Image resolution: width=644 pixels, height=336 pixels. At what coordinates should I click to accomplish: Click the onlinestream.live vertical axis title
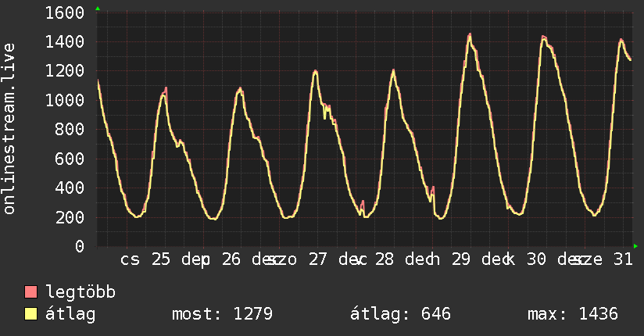click(x=9, y=129)
